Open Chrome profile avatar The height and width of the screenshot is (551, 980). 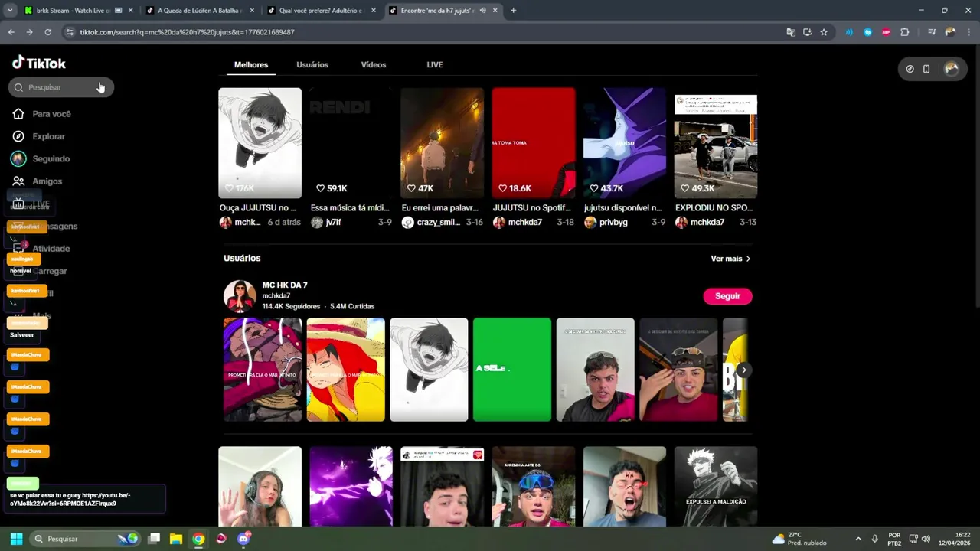950,32
